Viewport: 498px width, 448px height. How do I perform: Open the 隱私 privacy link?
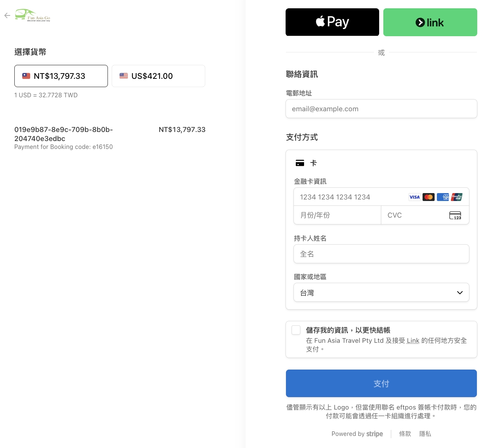click(x=425, y=434)
